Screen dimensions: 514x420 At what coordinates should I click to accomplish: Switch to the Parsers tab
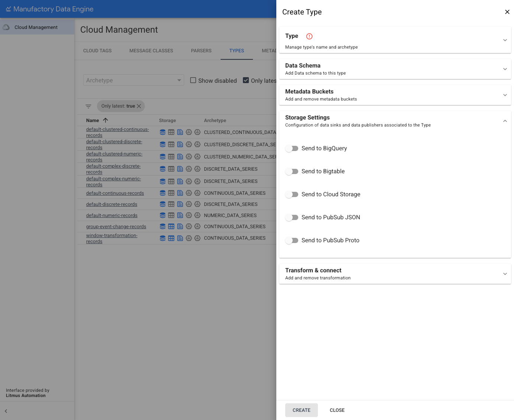[201, 51]
